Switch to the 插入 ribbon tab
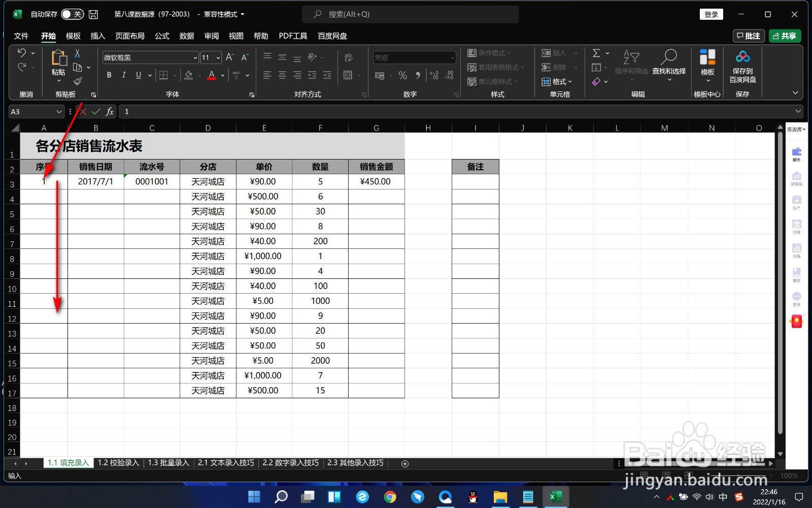 click(97, 36)
